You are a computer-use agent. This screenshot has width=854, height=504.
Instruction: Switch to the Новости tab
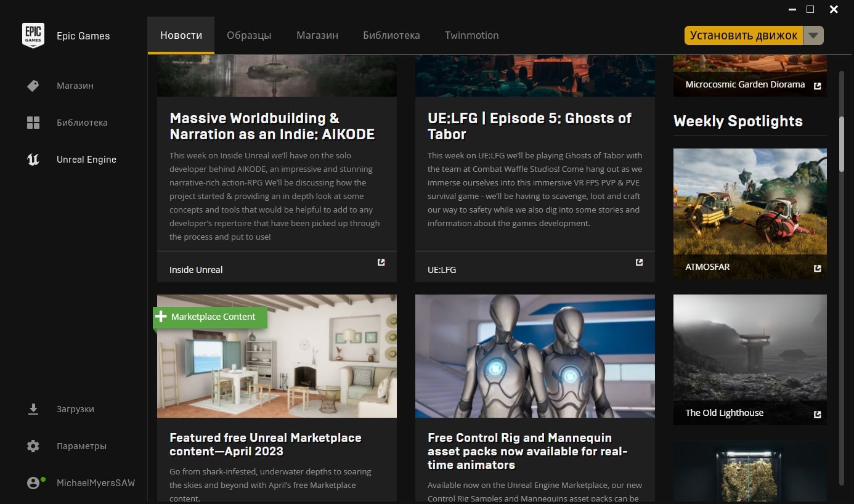click(x=181, y=35)
